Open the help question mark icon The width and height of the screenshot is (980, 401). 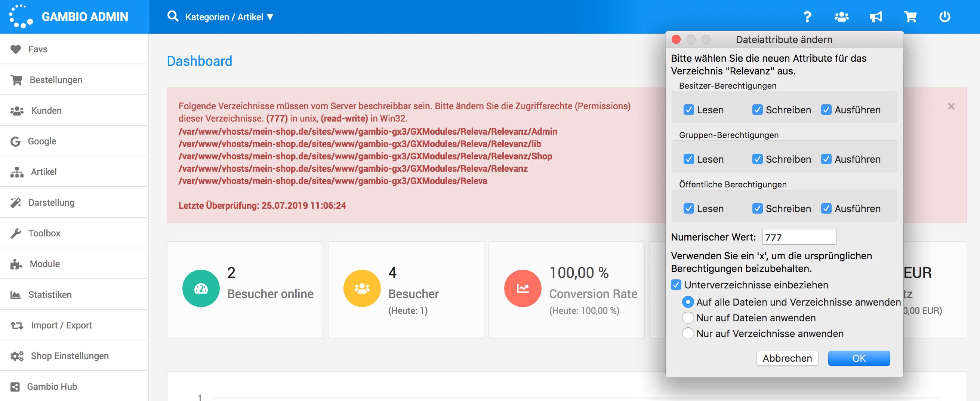point(807,17)
